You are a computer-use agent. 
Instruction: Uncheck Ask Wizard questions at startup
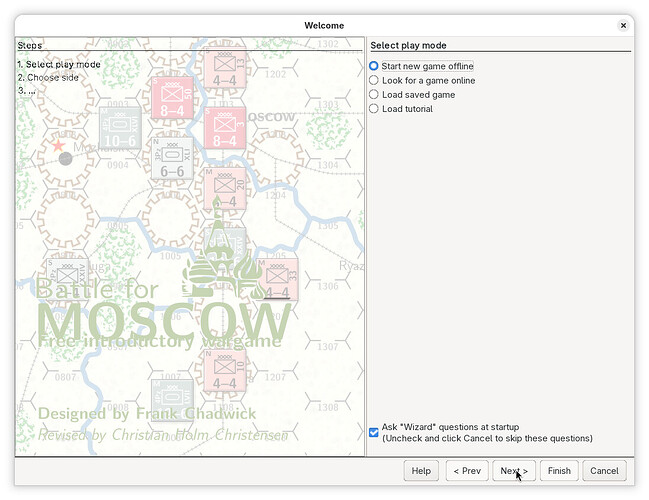(x=374, y=432)
